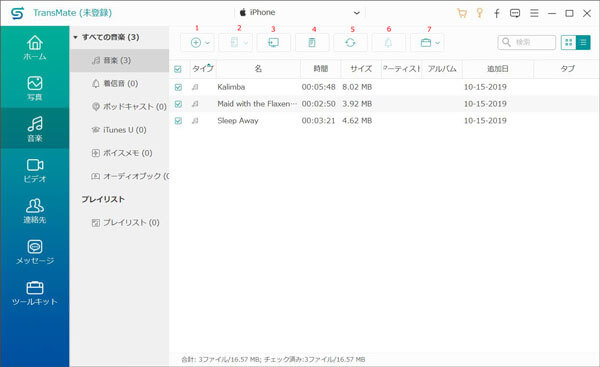600x367 pixels.
Task: Click the delete trash button
Action: pos(312,42)
